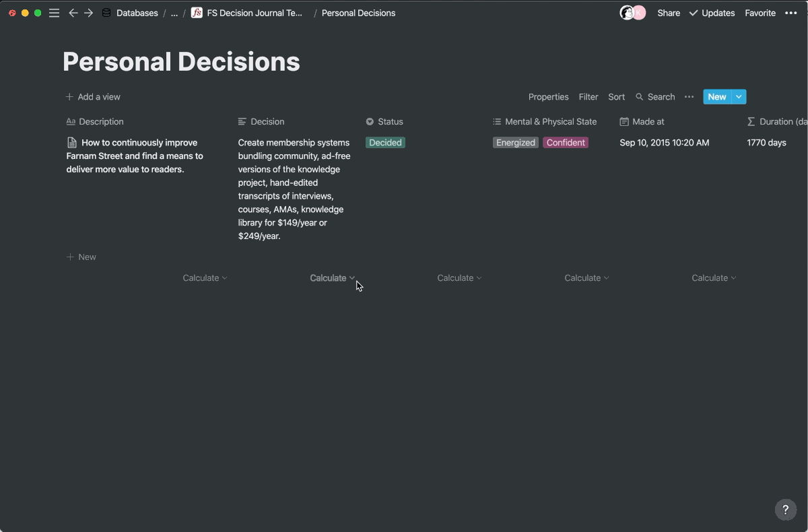
Task: Open the page options three-dot menu
Action: click(791, 13)
